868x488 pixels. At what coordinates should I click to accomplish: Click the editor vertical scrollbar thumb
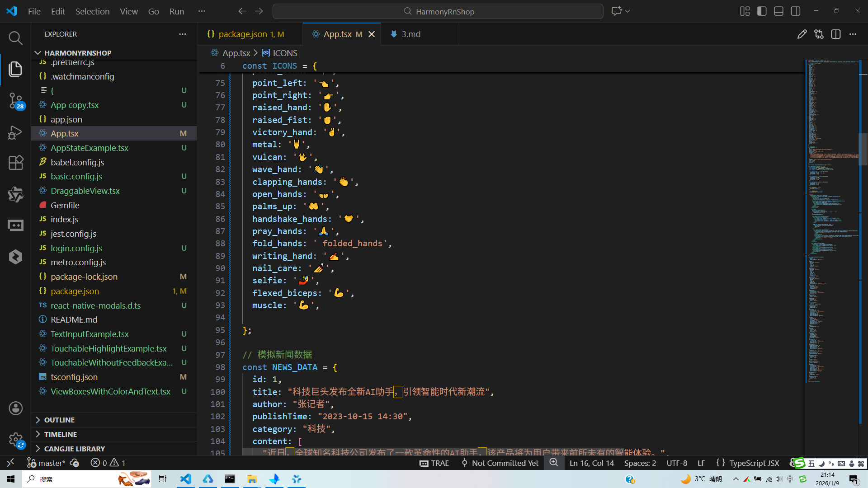tap(863, 149)
